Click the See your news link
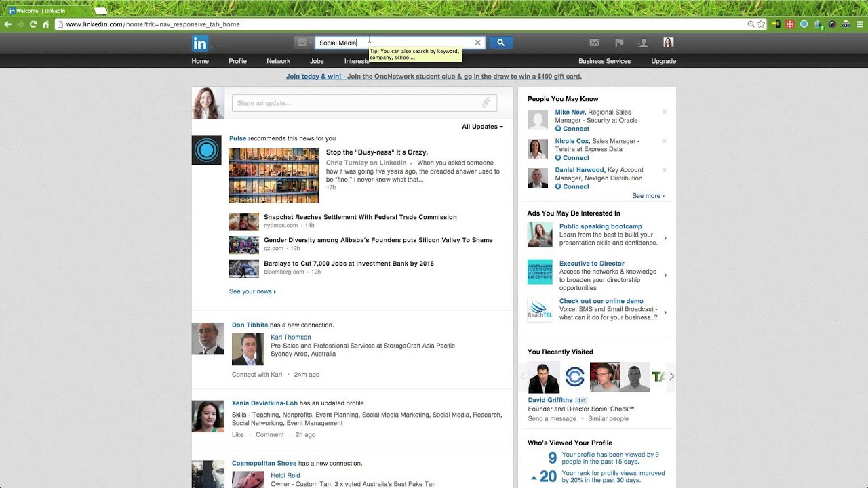The width and height of the screenshot is (868, 488). (252, 291)
